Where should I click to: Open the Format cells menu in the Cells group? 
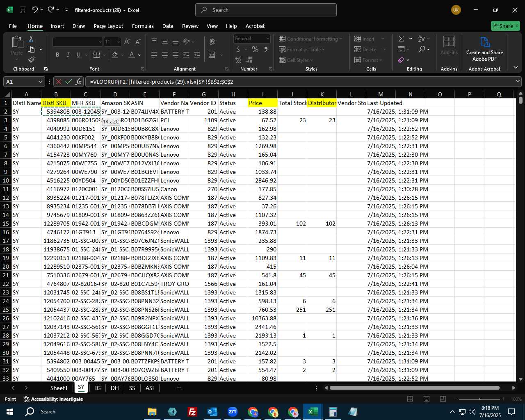click(368, 60)
